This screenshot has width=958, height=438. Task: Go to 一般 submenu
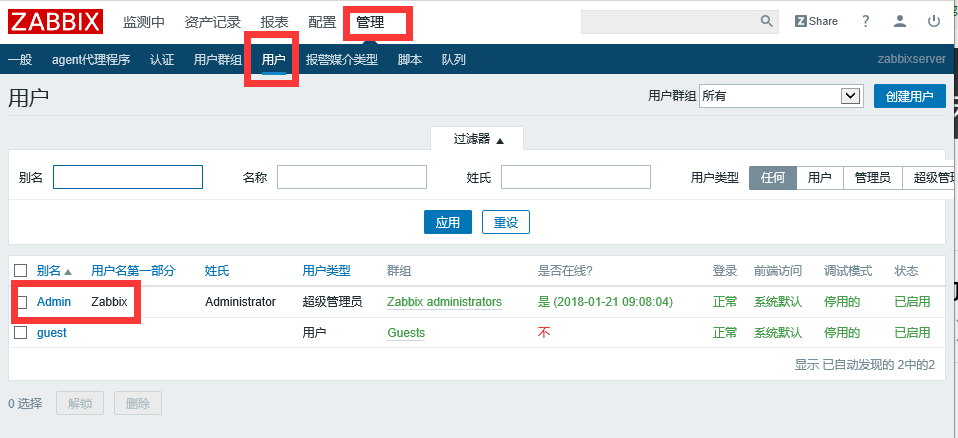pos(20,60)
